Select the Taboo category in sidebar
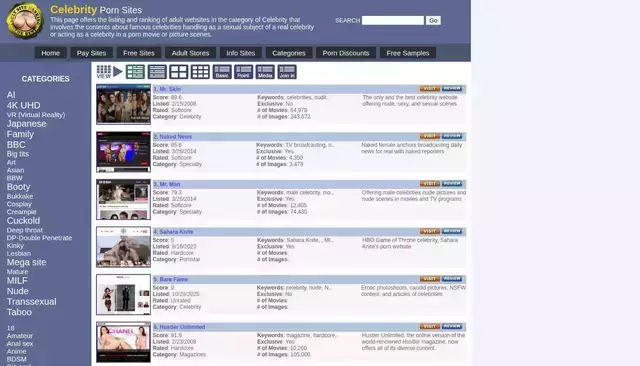This screenshot has height=366, width=640. pyautogui.click(x=19, y=312)
